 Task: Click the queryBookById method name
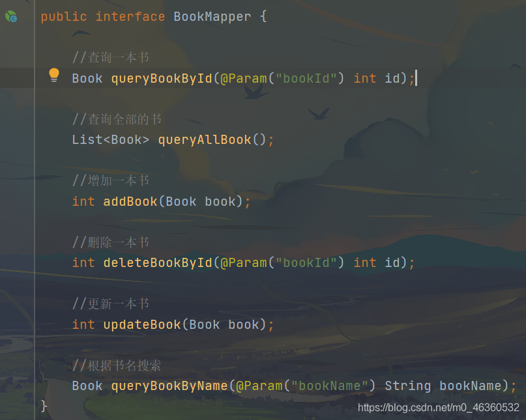pyautogui.click(x=162, y=78)
